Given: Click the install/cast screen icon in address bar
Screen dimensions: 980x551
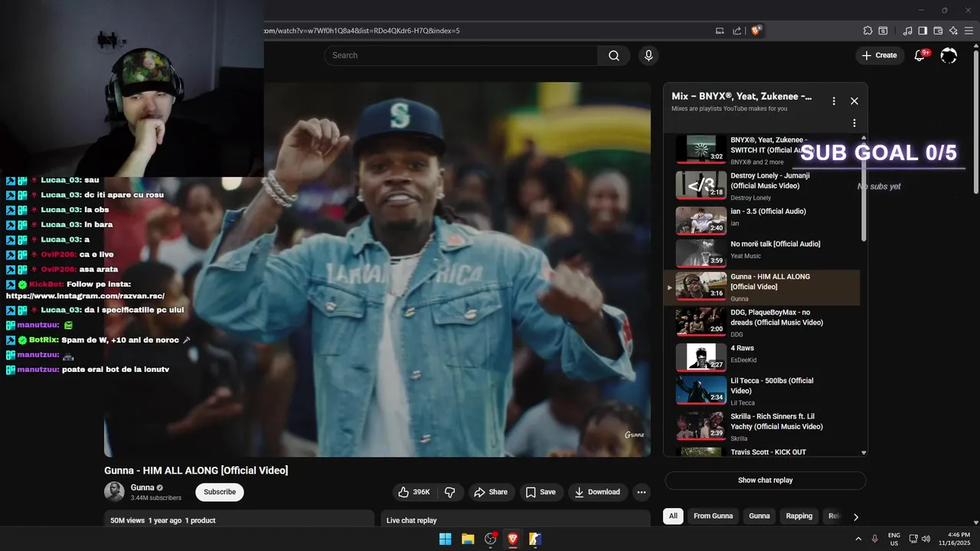Looking at the screenshot, I should point(720,31).
